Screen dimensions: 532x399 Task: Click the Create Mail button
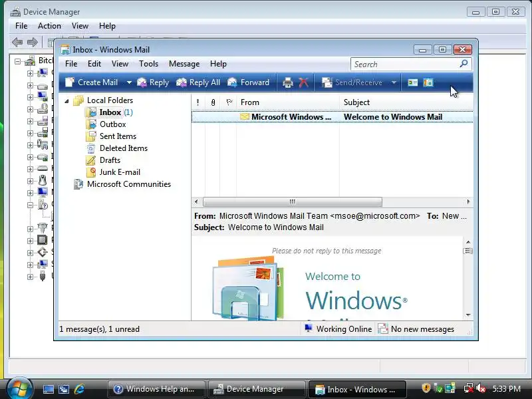click(91, 82)
